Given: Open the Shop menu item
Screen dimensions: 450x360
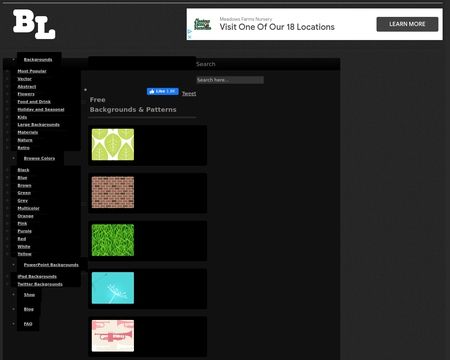Looking at the screenshot, I should (x=29, y=295).
